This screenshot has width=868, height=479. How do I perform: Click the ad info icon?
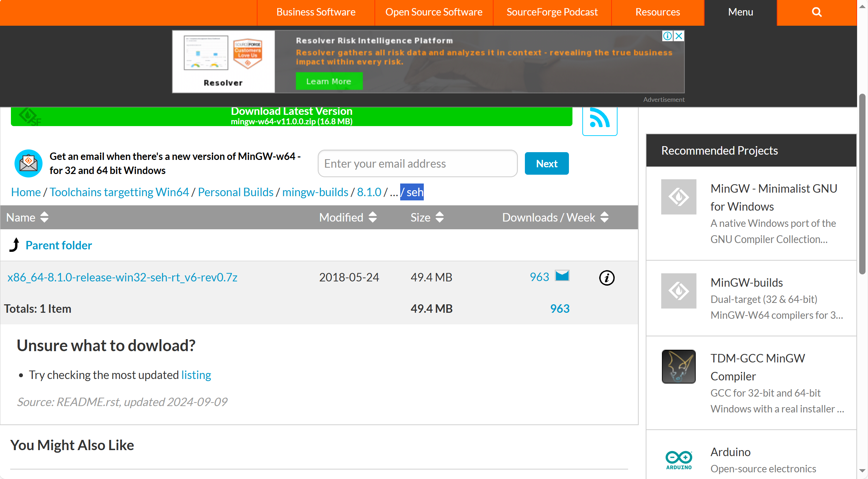pyautogui.click(x=667, y=36)
